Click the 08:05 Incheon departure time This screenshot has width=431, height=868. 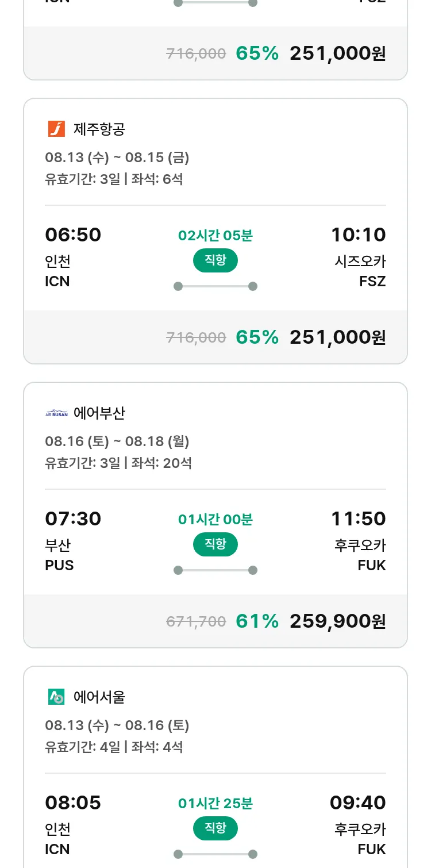73,803
